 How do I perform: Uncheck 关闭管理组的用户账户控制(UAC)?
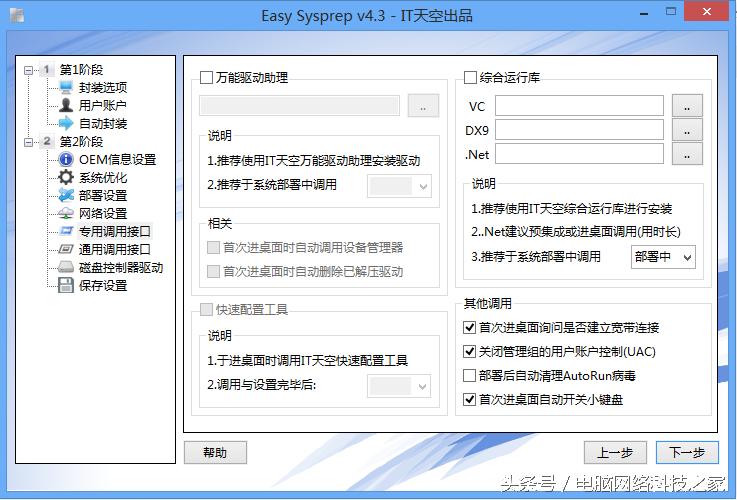click(470, 352)
